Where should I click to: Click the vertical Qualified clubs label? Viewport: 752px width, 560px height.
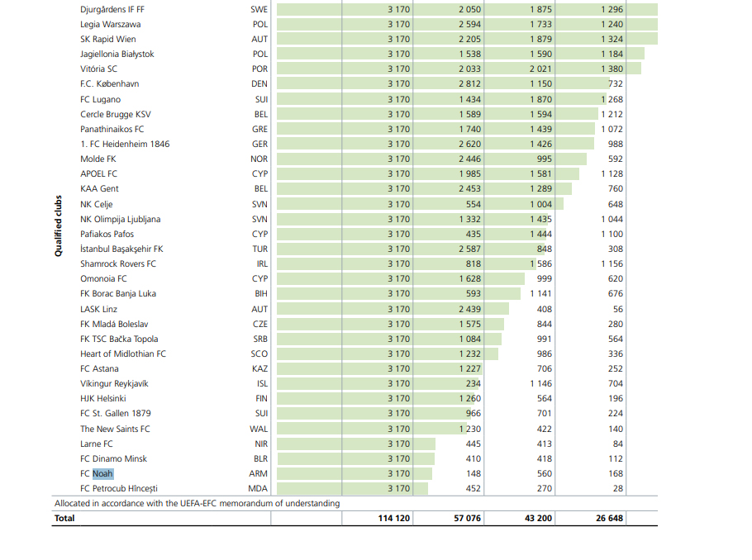pos(59,225)
